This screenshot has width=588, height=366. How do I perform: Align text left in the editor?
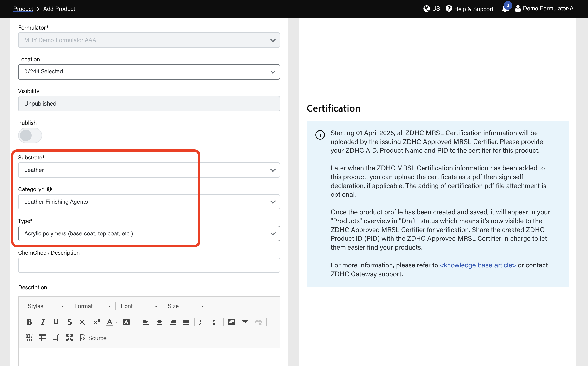(x=146, y=322)
